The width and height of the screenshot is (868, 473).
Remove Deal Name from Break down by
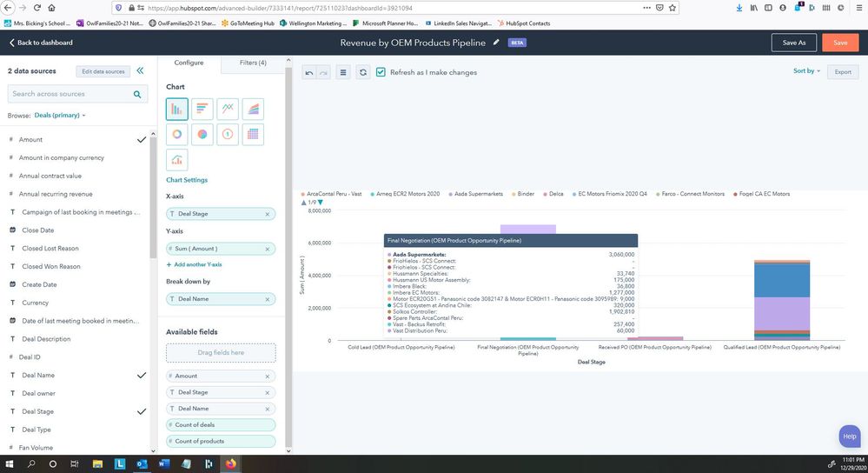268,299
